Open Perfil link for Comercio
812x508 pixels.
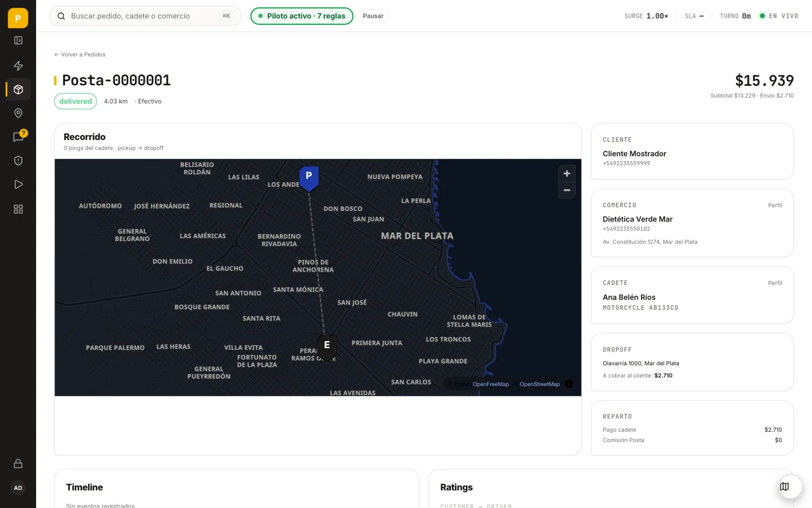pos(774,205)
